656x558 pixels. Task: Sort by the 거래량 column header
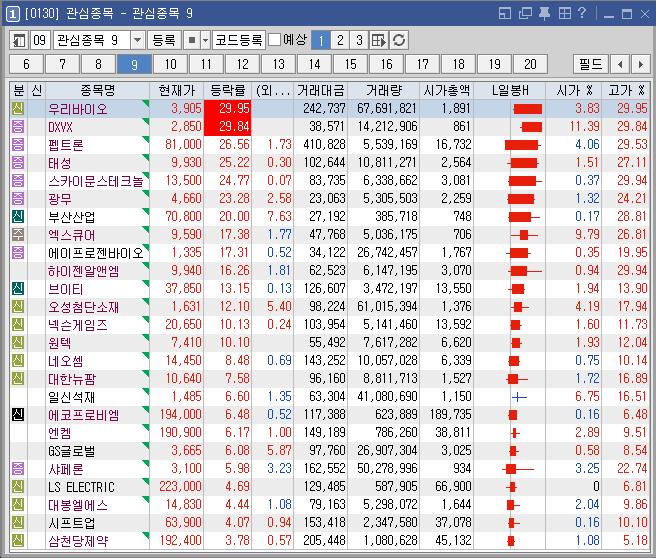click(x=384, y=90)
